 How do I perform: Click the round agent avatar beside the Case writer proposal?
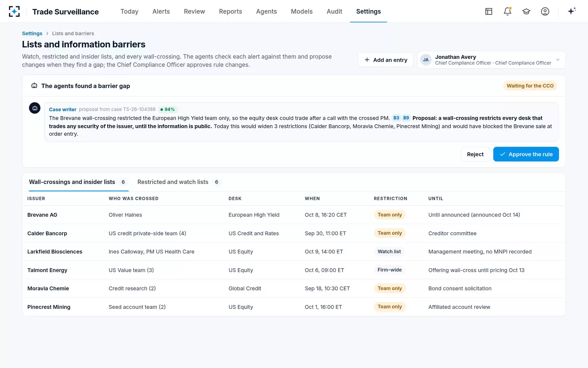[x=35, y=108]
